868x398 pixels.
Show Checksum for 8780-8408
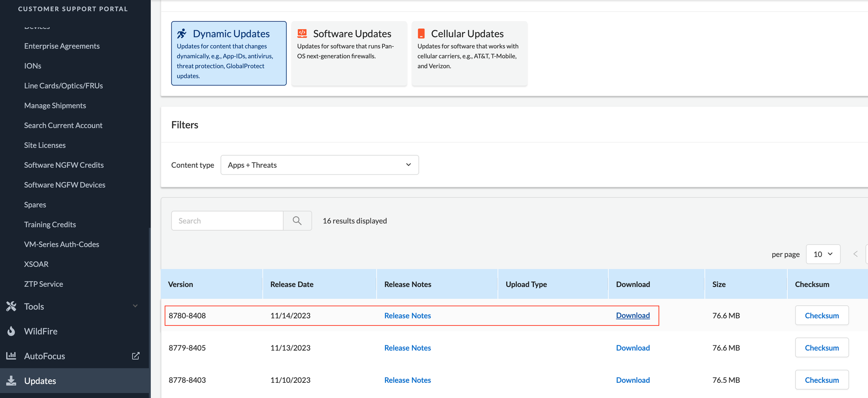point(822,316)
